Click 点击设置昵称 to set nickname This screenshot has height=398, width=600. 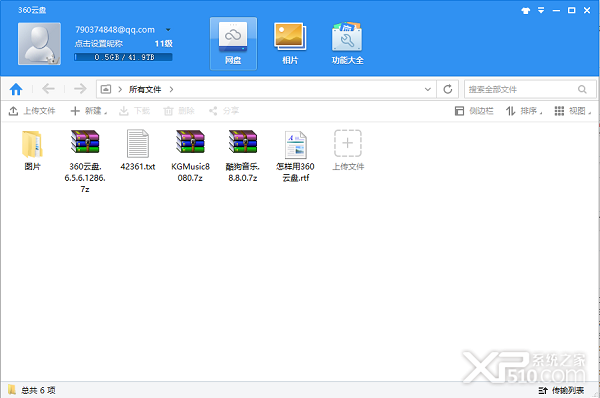(99, 44)
